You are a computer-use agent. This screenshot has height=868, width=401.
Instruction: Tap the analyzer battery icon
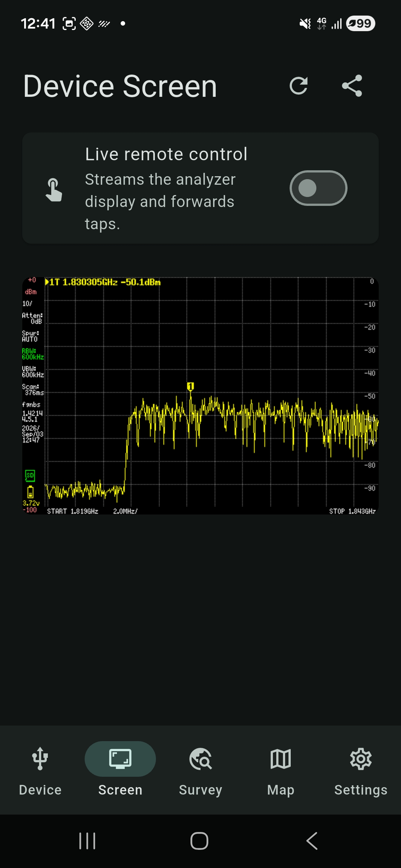point(30,492)
